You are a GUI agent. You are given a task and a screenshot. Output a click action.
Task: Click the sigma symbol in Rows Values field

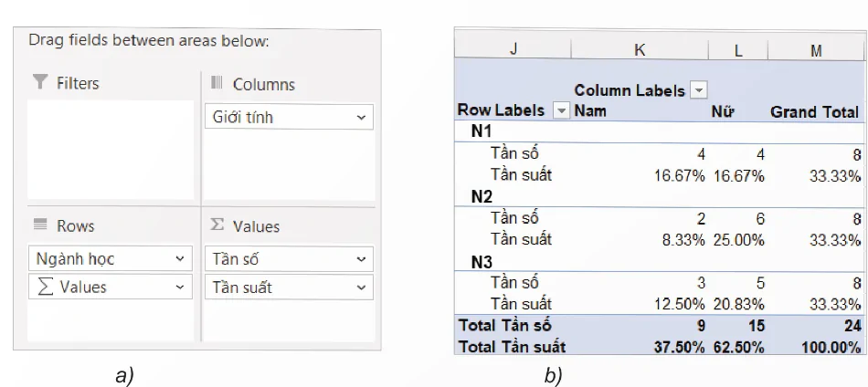(x=44, y=288)
